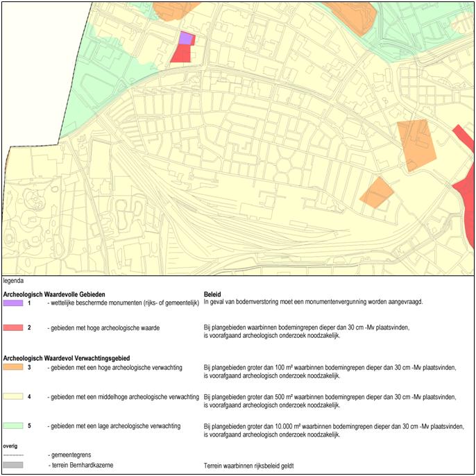Click the octagonal square in the central street grid
476x476 pixels.
[284, 165]
